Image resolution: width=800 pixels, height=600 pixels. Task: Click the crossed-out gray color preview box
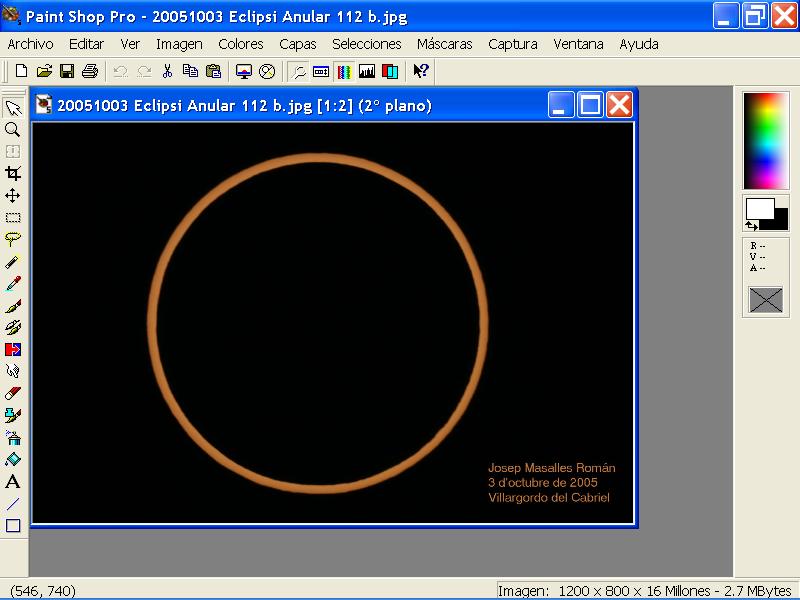coord(765,299)
